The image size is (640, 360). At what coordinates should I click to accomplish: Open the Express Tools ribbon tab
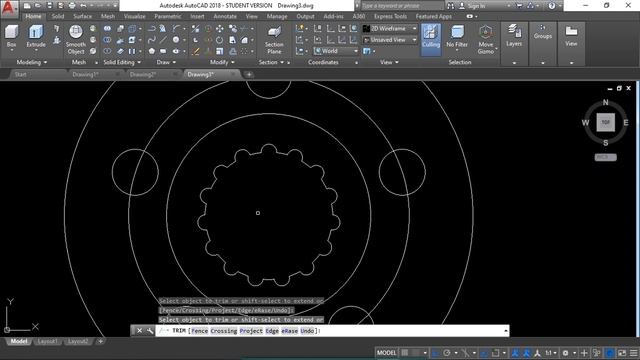coord(390,16)
